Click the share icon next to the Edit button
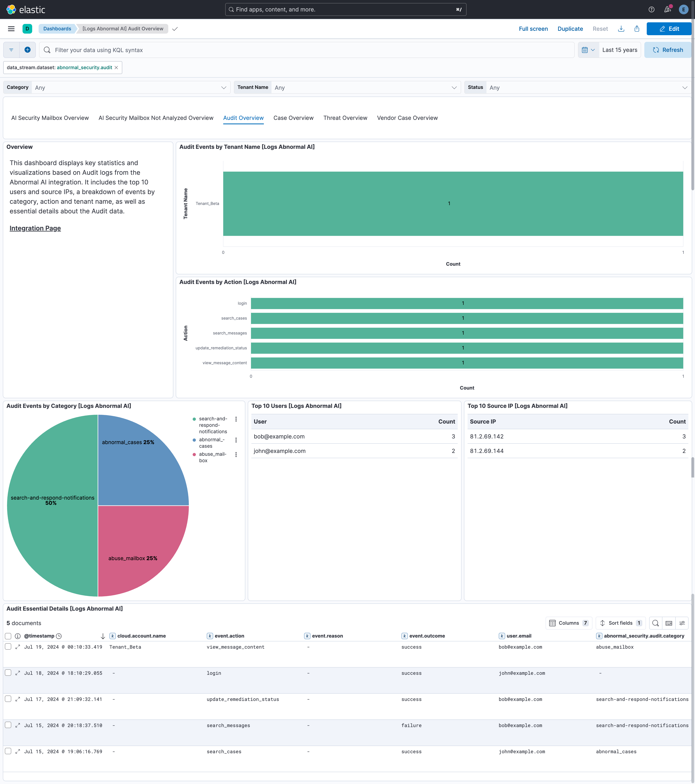 click(x=637, y=28)
